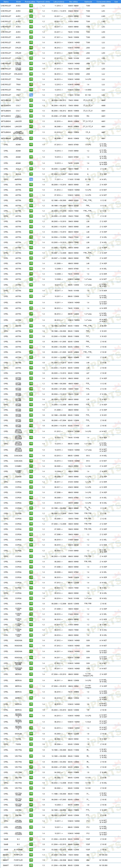Click the 111kW / 151KM cell in Ampera row
The width and height of the screenshot is (121, 868).
coord(73,180)
